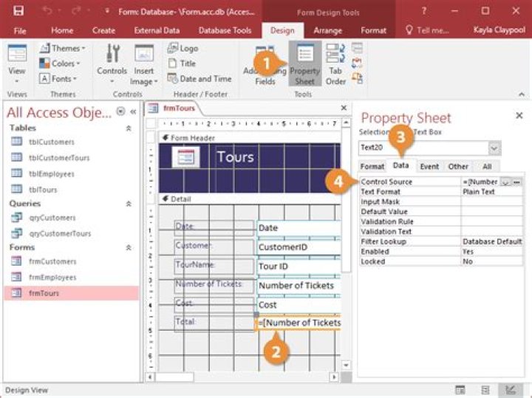Select the CustomerID text box
The image size is (532, 398).
pyautogui.click(x=299, y=247)
